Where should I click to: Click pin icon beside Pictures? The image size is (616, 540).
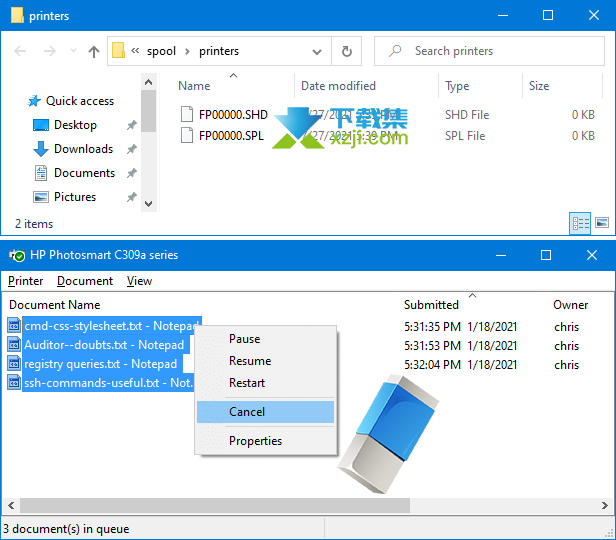coord(132,197)
